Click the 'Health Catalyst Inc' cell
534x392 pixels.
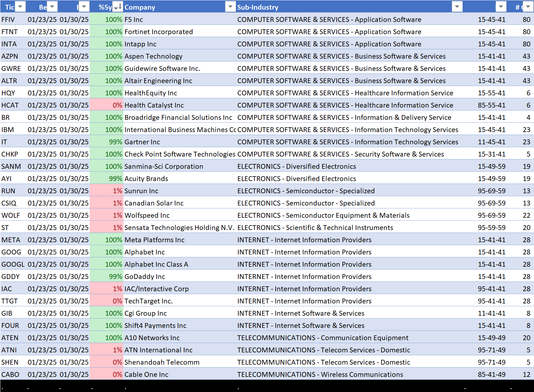coord(180,105)
